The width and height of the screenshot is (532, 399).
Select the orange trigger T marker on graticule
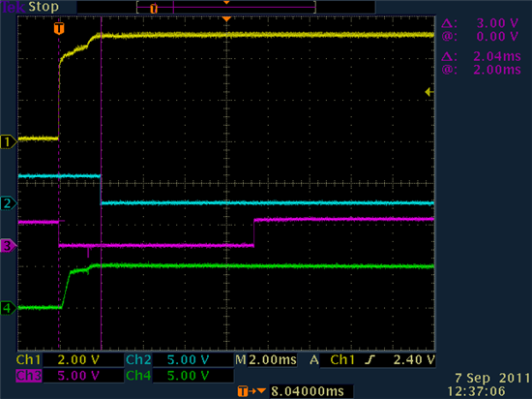[x=59, y=28]
